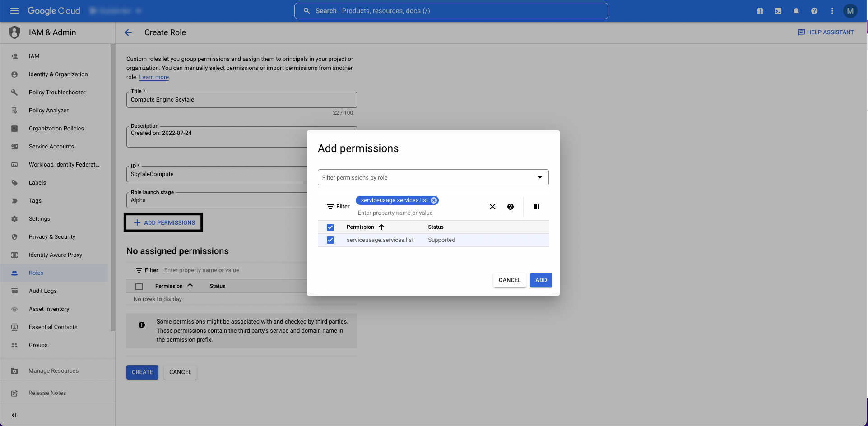Screen dimensions: 868x426
Task: Open the user account avatar M
Action: click(x=850, y=11)
